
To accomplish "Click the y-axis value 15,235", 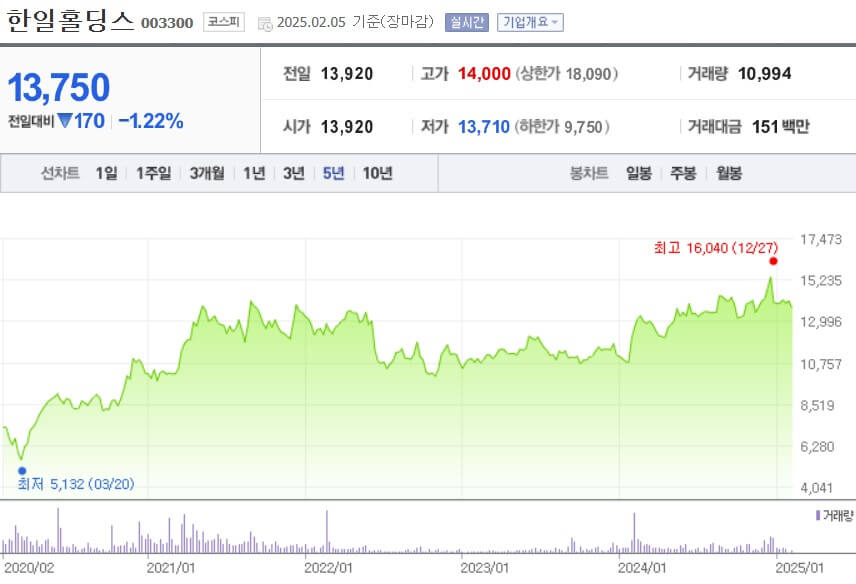I will tap(821, 281).
